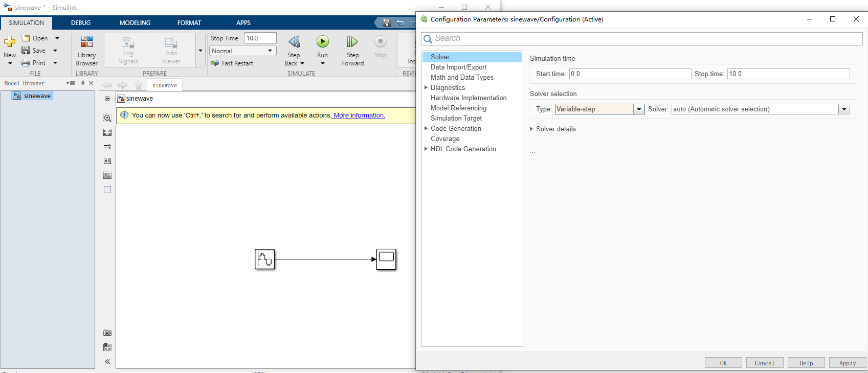
Task: Switch to the MODELING ribbon tab
Action: tap(135, 23)
